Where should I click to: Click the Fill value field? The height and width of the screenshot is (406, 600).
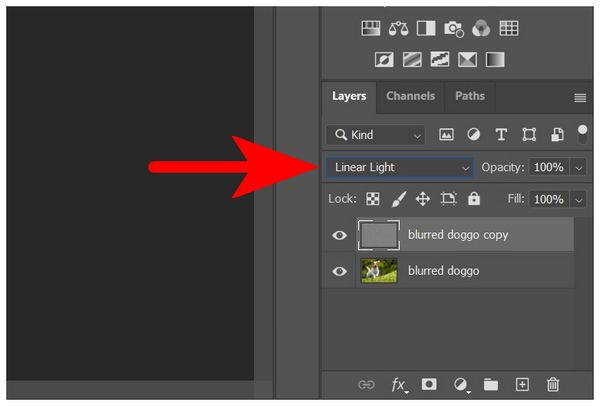tap(549, 199)
